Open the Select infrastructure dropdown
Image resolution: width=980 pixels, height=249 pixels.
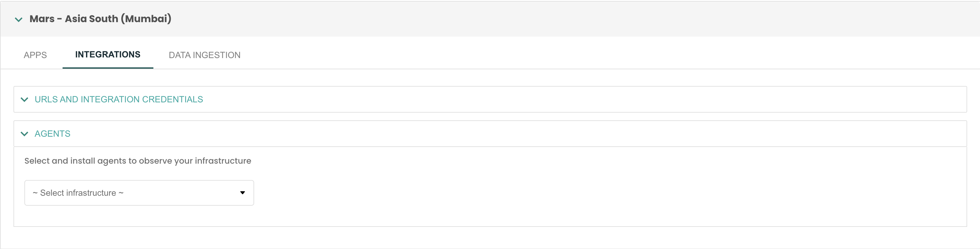pos(139,193)
